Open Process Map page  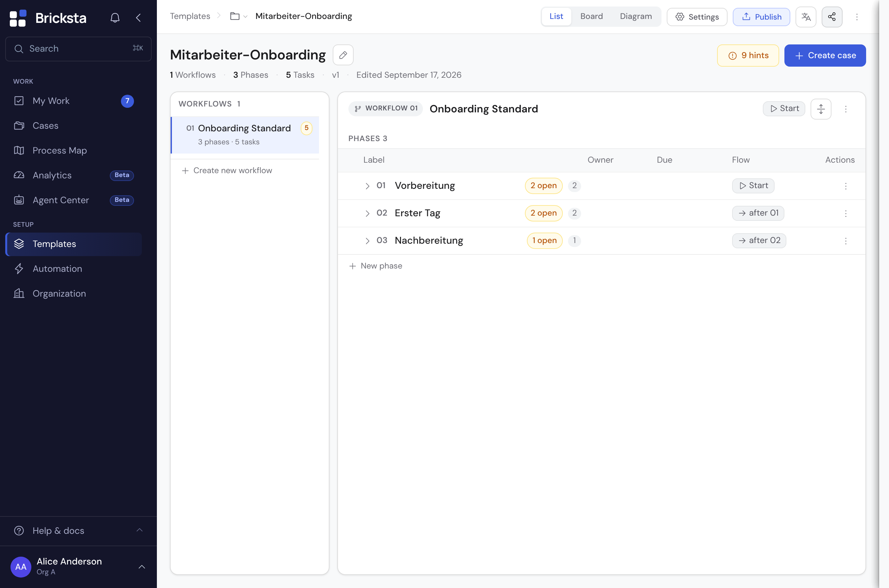coord(74,150)
